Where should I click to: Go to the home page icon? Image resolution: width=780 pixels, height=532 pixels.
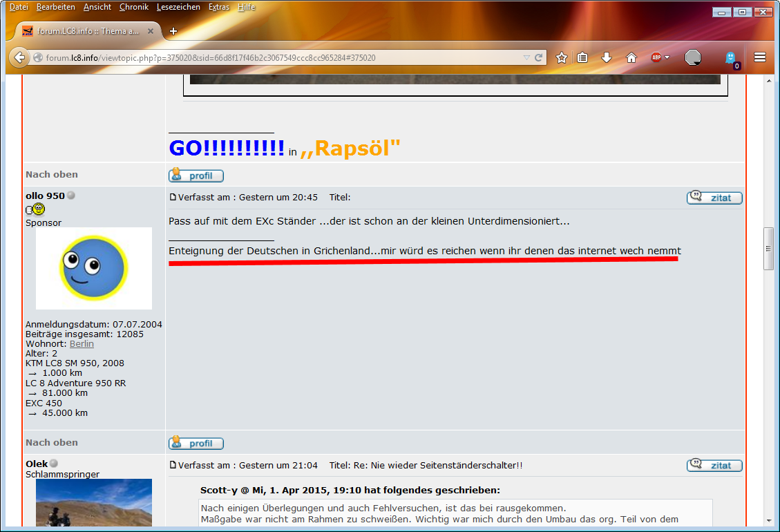(631, 57)
